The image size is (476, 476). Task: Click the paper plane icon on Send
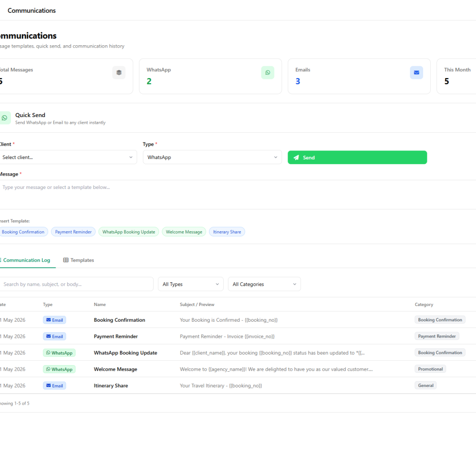(x=296, y=158)
